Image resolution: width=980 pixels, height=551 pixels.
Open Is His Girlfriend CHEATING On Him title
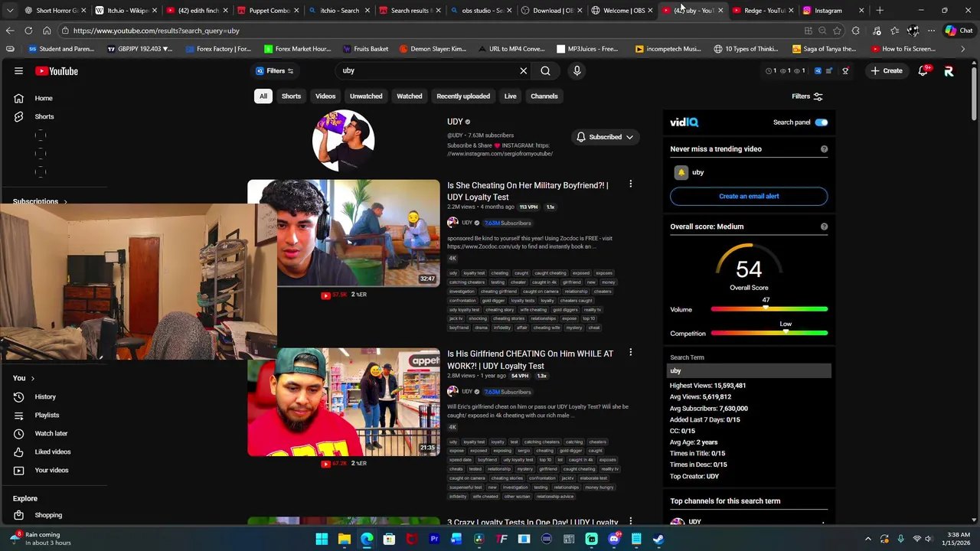pos(530,360)
